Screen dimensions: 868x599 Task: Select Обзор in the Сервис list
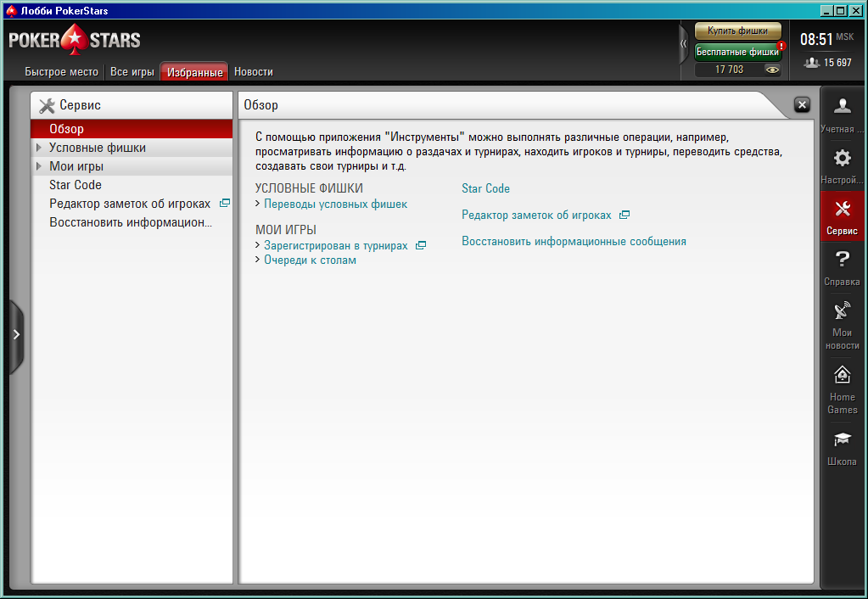click(132, 129)
